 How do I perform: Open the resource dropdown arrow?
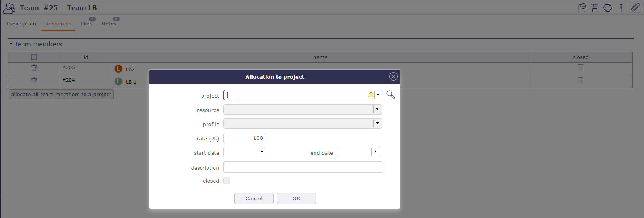click(378, 109)
